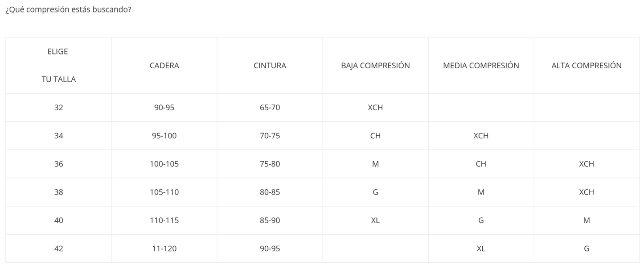Select XCH under BAJA COMPRESIÓN
Viewport: 644px width, 265px height.
(x=375, y=108)
